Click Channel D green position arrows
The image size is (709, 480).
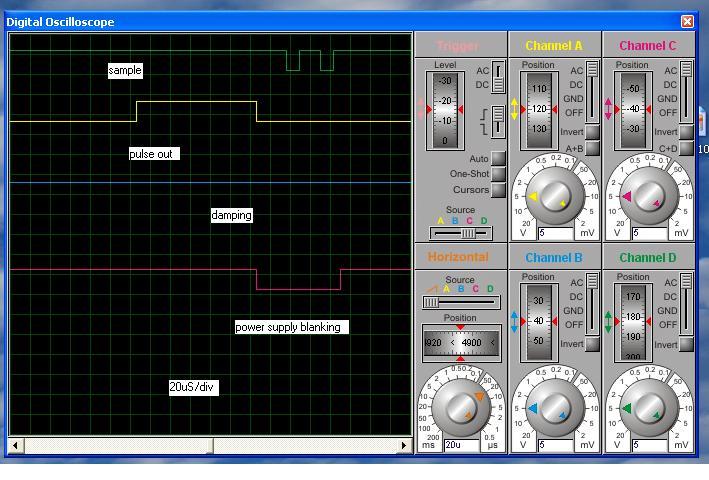608,322
